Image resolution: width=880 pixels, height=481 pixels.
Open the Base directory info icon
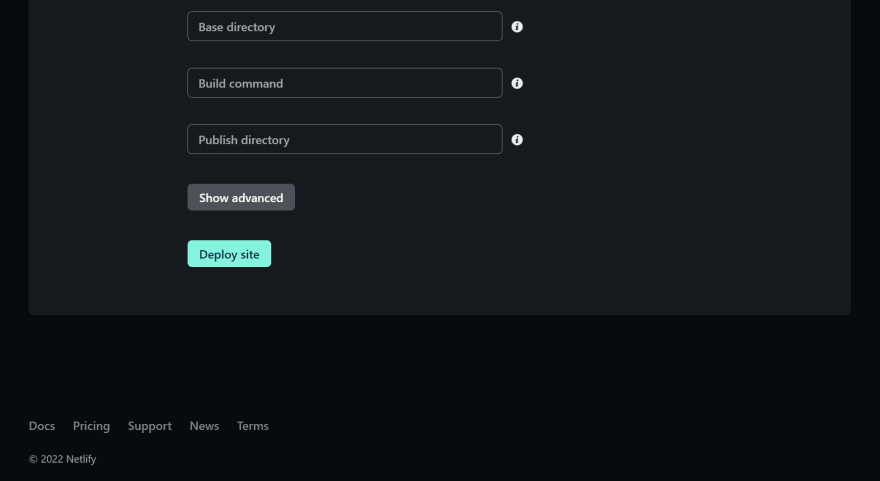pos(517,27)
